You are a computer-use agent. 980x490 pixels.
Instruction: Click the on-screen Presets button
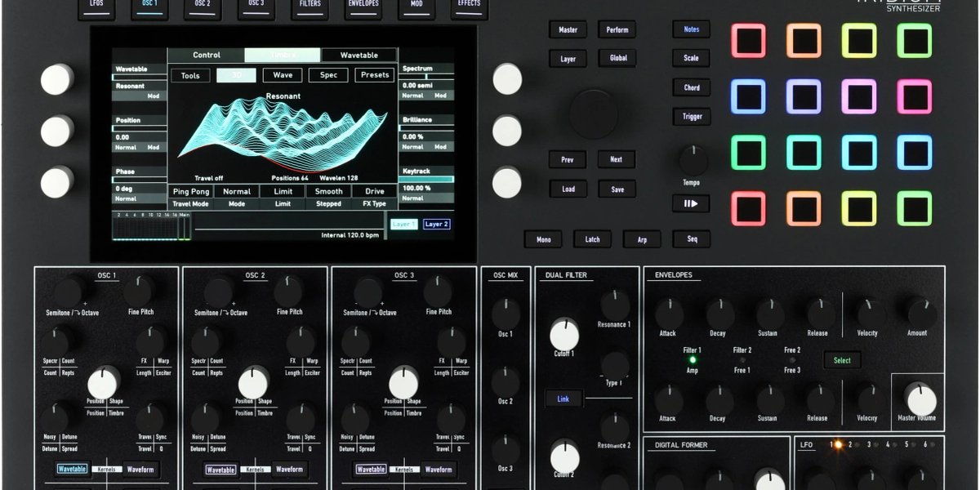[x=374, y=75]
